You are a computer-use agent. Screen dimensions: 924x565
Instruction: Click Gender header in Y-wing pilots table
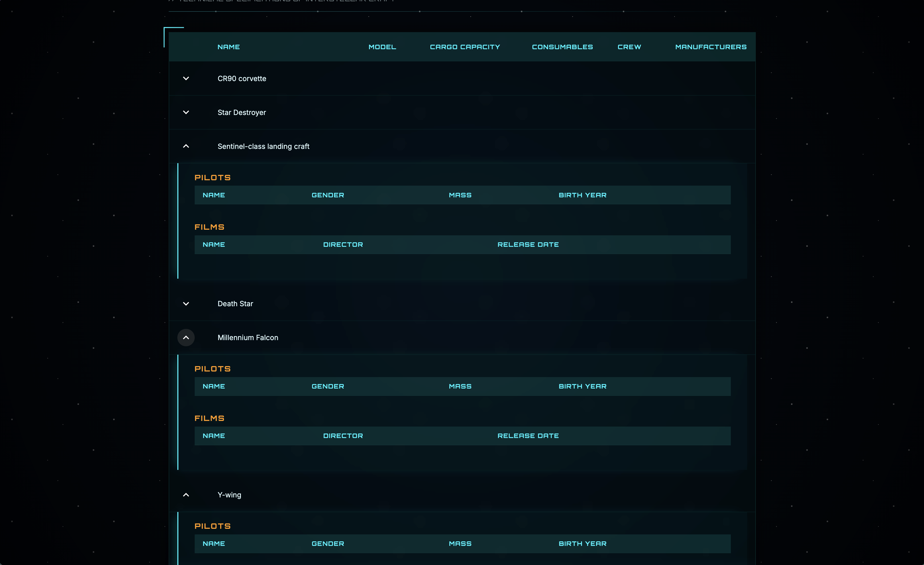(328, 544)
